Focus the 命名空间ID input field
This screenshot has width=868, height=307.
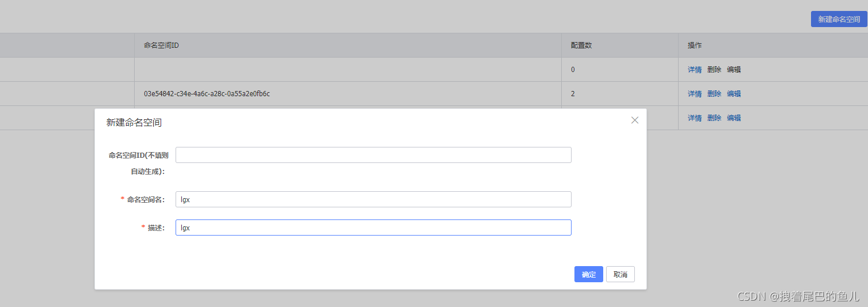(373, 155)
